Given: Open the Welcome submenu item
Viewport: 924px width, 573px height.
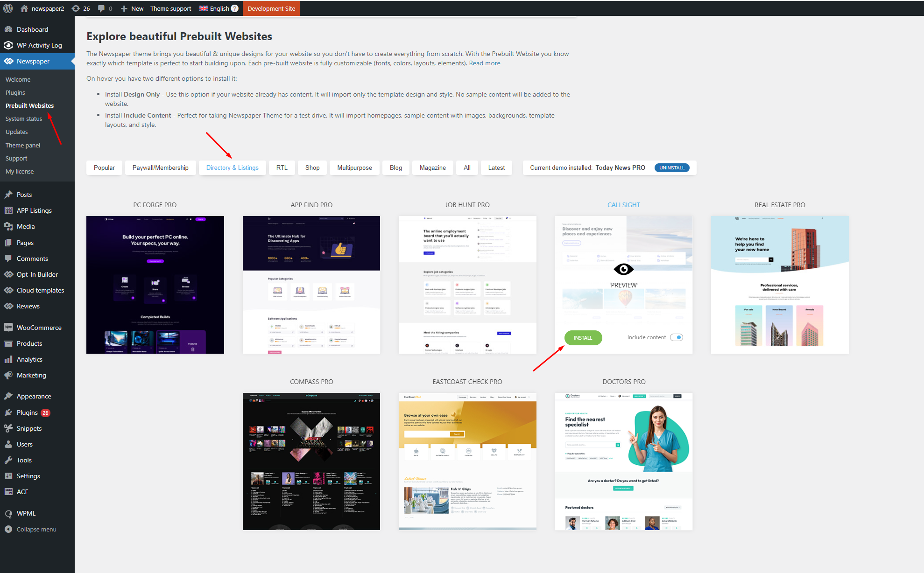Looking at the screenshot, I should click(18, 79).
